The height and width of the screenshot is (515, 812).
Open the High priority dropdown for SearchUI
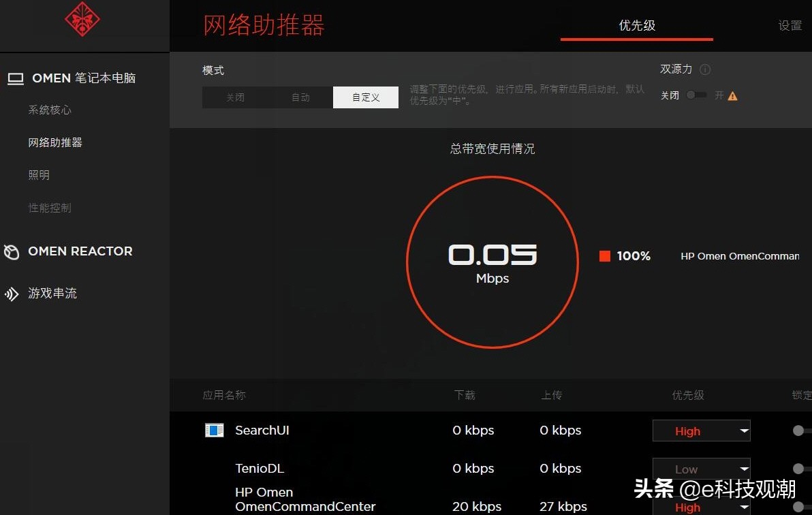point(701,431)
